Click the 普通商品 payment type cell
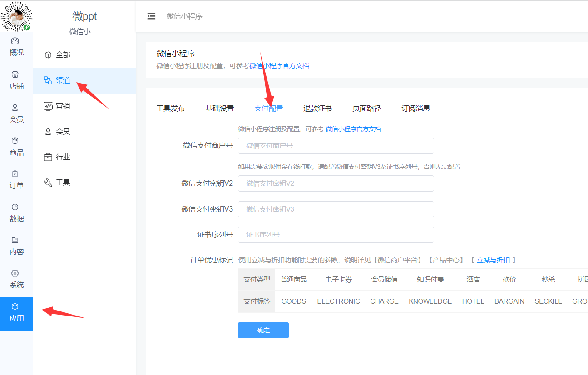The width and height of the screenshot is (588, 375). (x=294, y=280)
